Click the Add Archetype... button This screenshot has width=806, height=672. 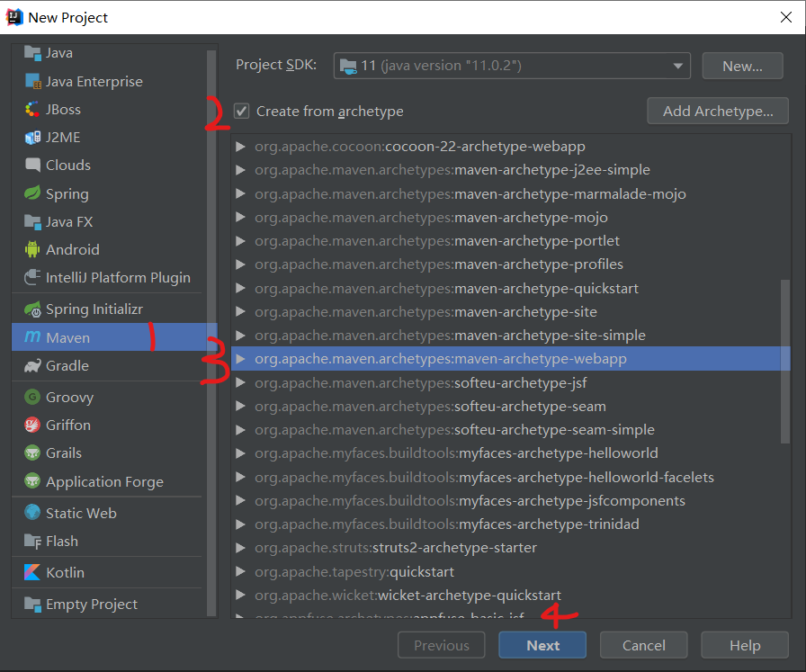718,111
